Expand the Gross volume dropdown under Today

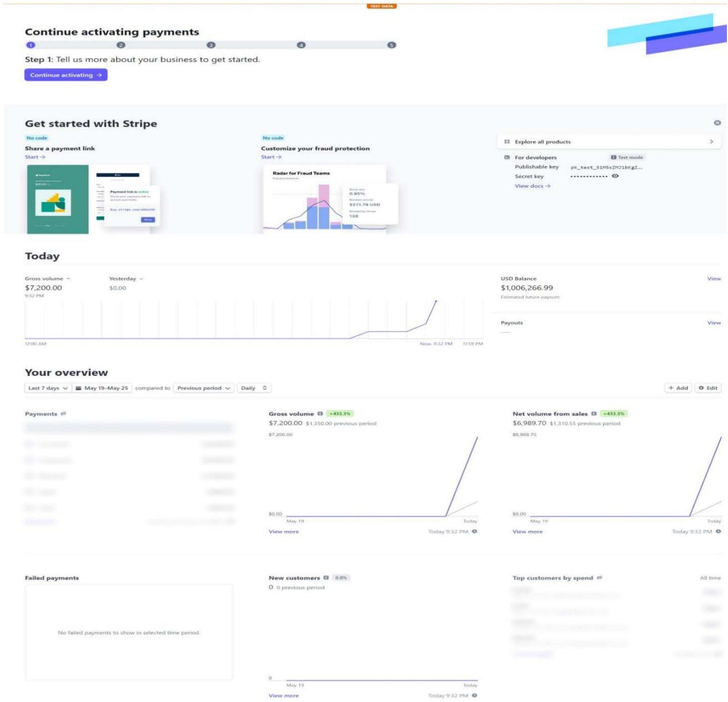point(48,279)
